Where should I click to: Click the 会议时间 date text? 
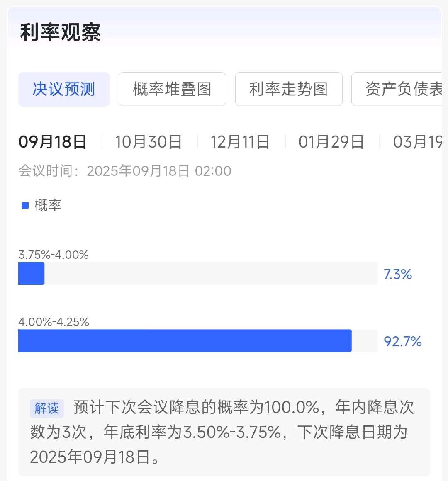[x=125, y=171]
